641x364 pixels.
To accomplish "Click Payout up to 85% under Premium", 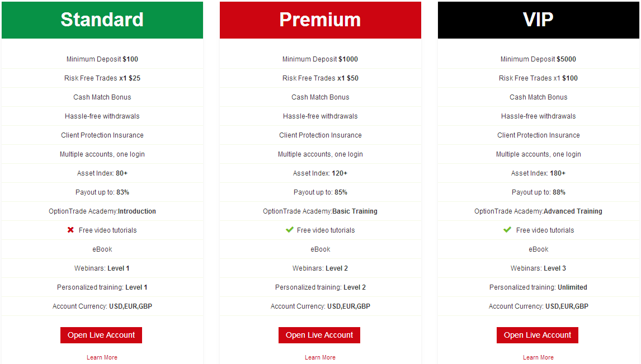I will click(x=320, y=192).
